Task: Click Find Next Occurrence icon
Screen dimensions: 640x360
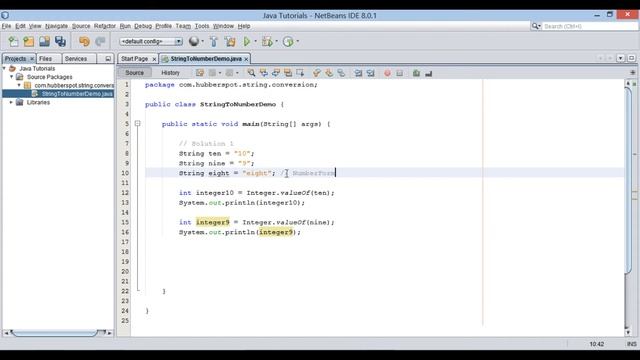Action: 276,73
